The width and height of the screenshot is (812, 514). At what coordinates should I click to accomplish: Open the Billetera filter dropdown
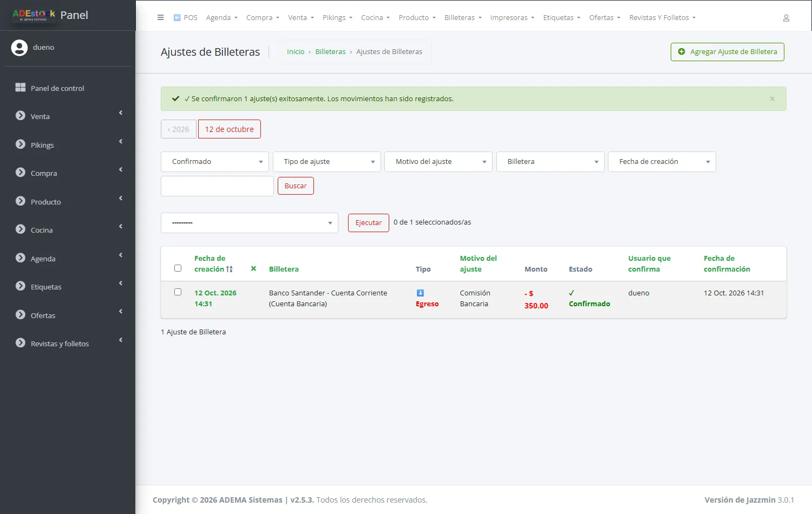551,162
